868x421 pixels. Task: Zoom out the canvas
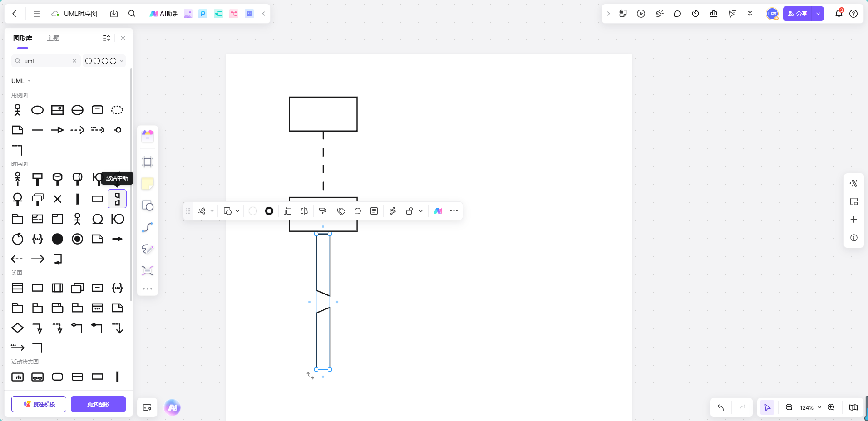(789, 407)
